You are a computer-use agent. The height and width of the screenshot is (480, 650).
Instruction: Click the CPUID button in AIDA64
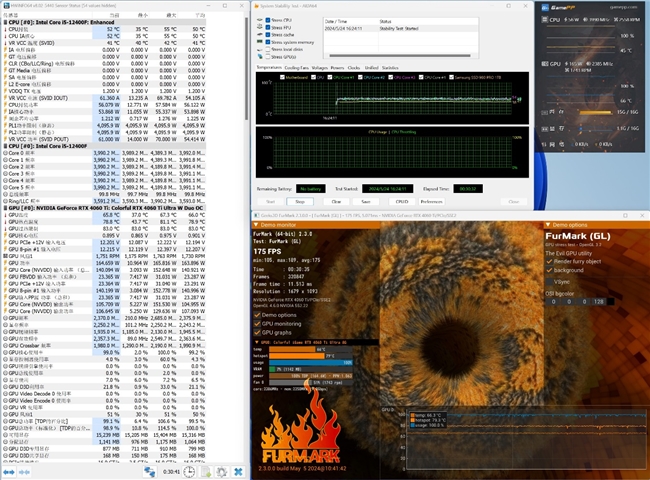coord(402,201)
